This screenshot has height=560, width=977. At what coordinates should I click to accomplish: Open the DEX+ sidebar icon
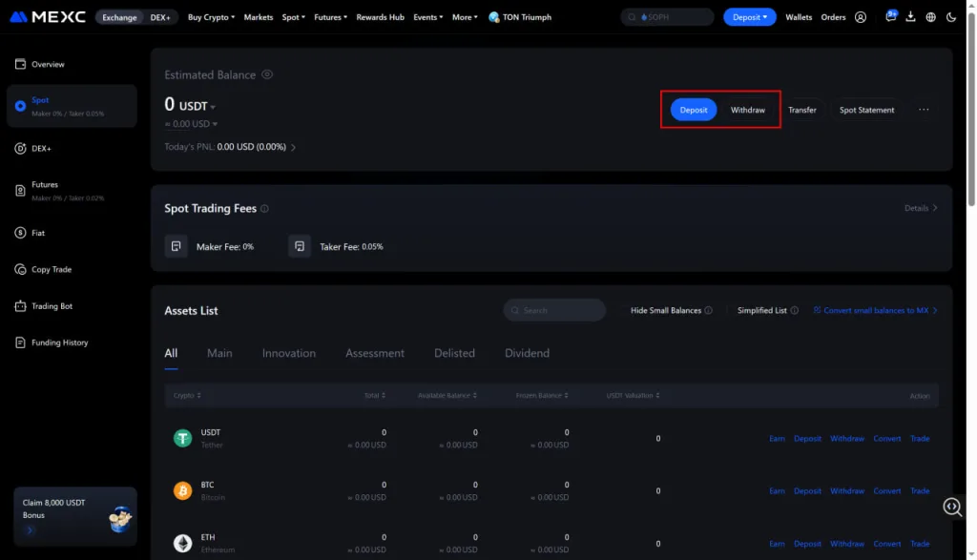tap(21, 148)
